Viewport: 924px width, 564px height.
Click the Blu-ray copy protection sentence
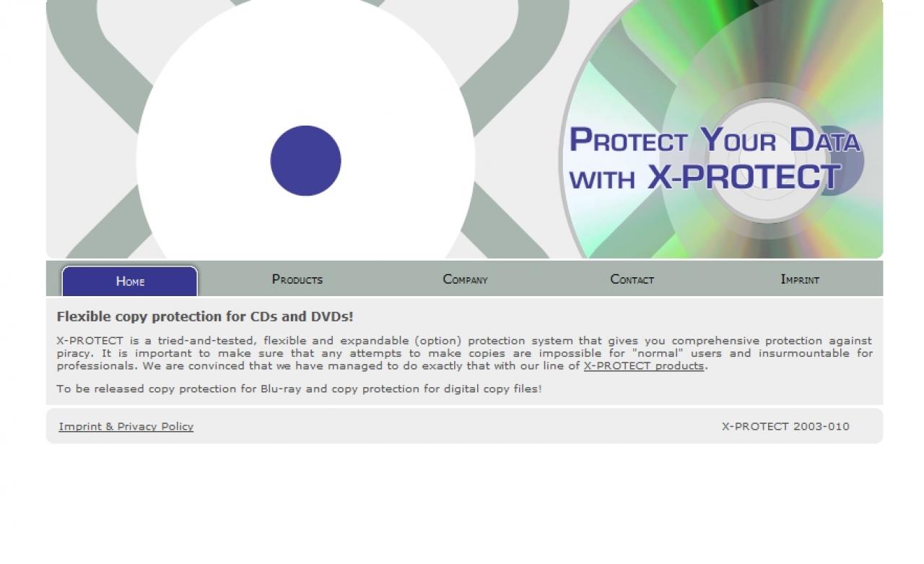(299, 389)
